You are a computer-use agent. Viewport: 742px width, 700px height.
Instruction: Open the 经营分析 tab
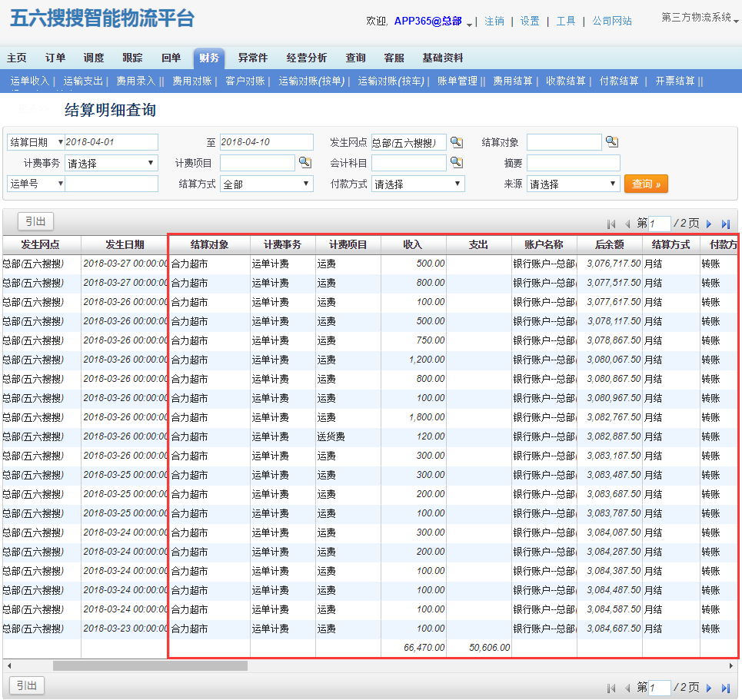[x=306, y=58]
